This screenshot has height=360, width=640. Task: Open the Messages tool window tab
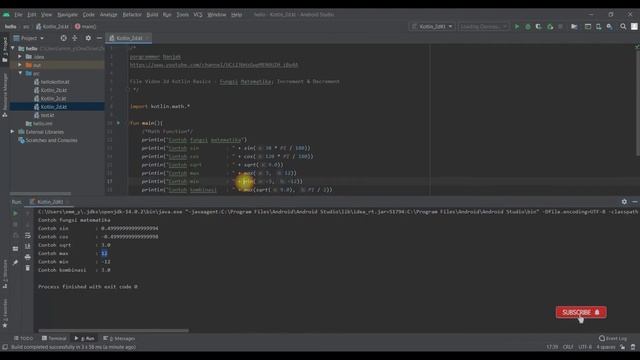[x=119, y=338]
